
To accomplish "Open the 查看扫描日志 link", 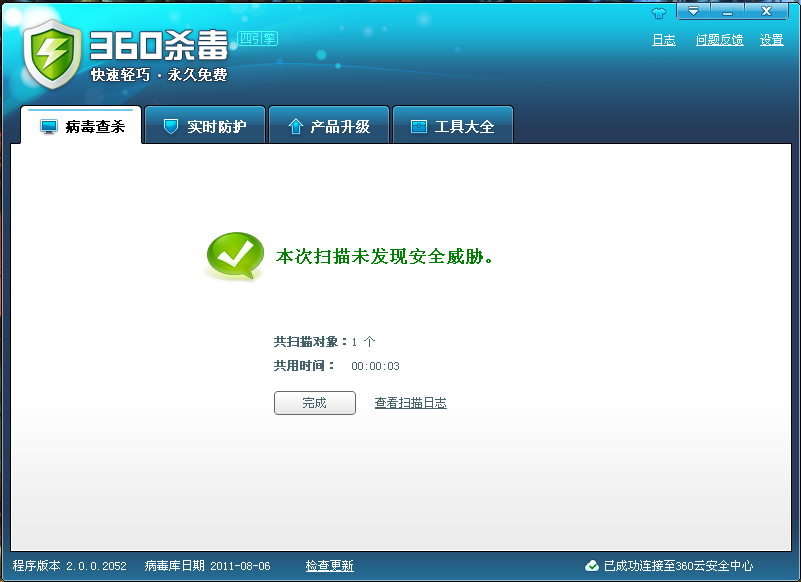I will click(411, 403).
